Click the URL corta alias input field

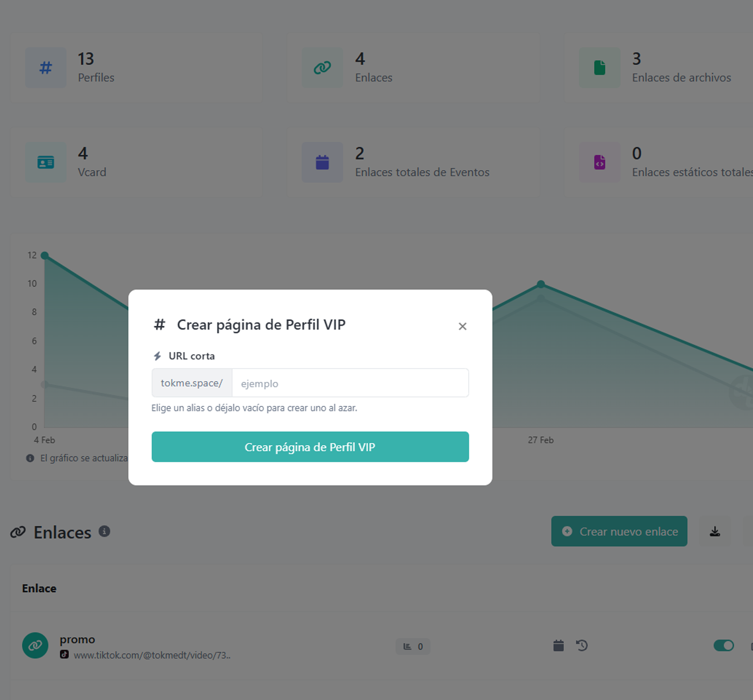[x=350, y=383]
